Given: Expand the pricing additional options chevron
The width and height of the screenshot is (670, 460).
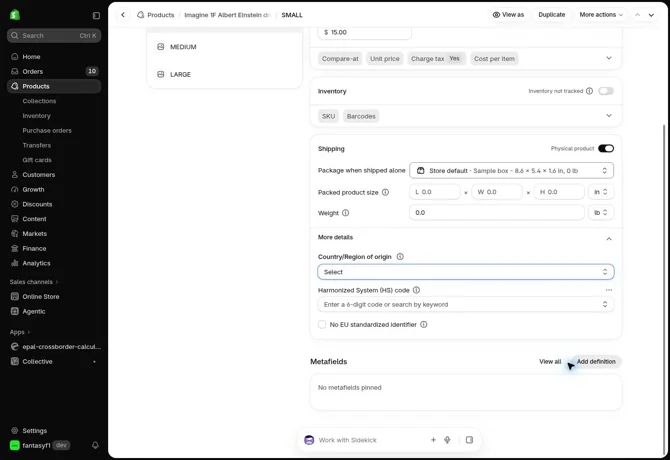Looking at the screenshot, I should pos(609,58).
